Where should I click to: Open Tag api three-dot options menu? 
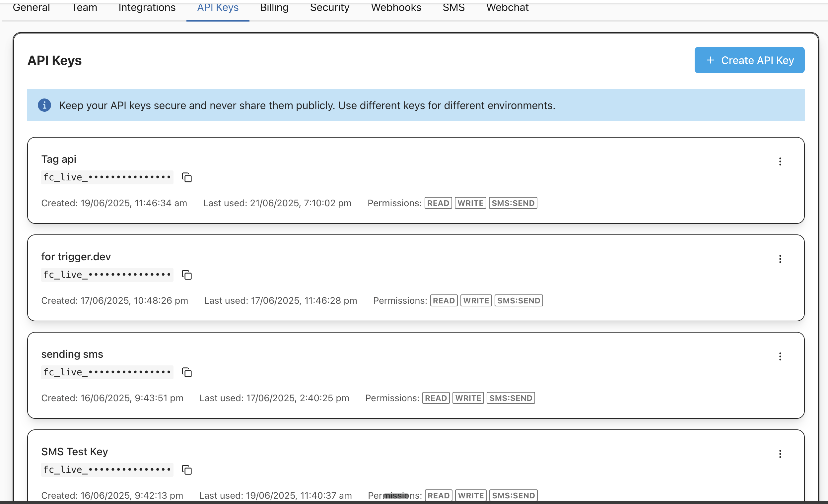click(x=780, y=161)
